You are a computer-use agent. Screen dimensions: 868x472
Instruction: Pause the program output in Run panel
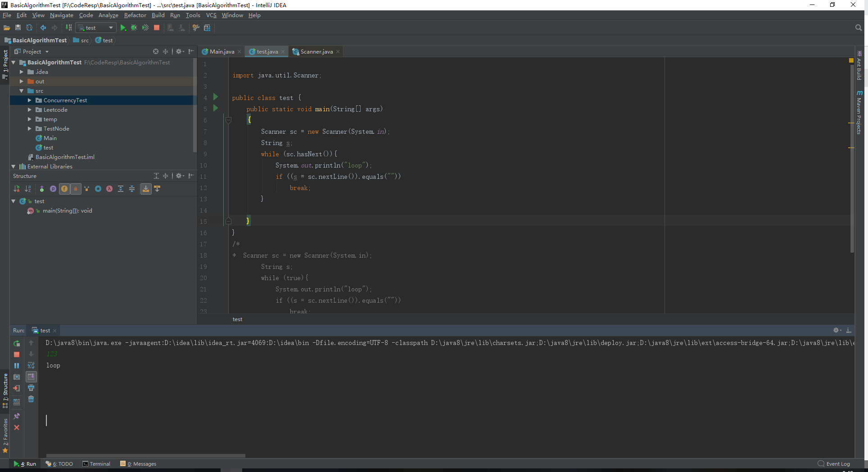tap(17, 365)
